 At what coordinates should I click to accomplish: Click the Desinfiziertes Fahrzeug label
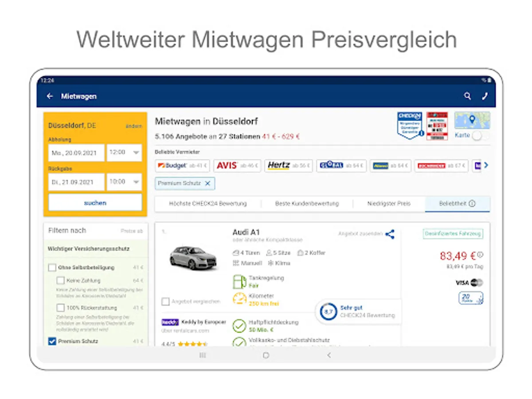click(453, 234)
